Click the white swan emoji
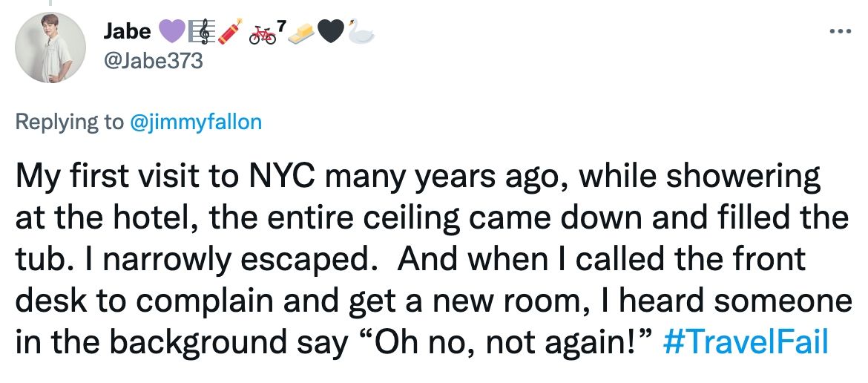Image resolution: width=868 pixels, height=383 pixels. (361, 32)
